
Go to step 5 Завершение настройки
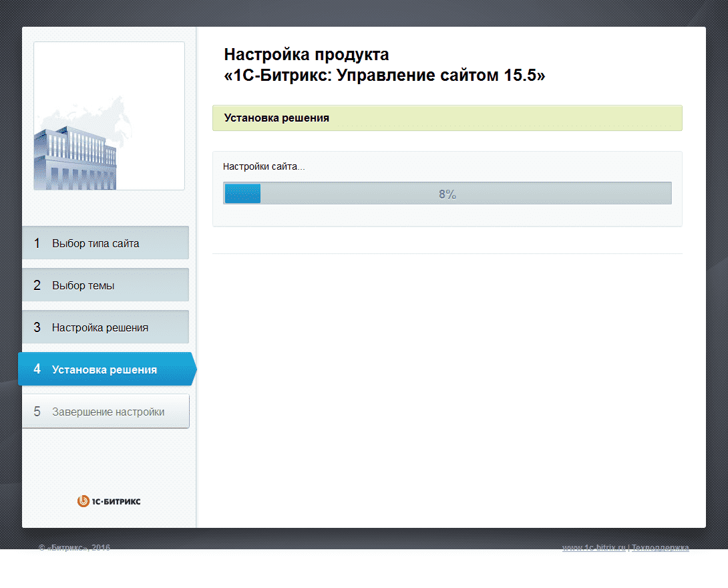point(106,411)
